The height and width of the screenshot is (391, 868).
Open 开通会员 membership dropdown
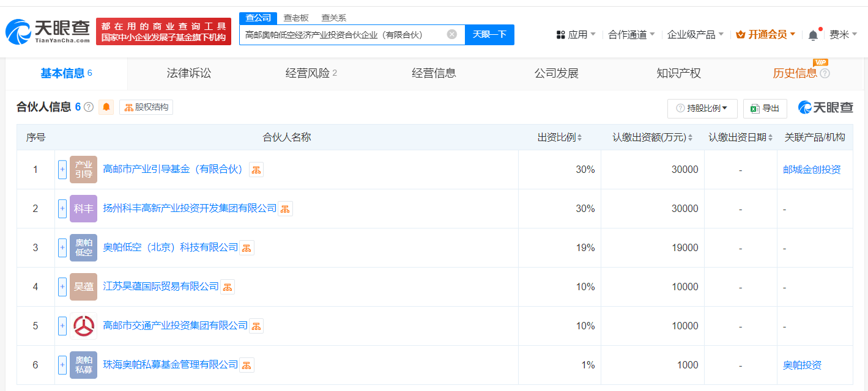pos(766,35)
